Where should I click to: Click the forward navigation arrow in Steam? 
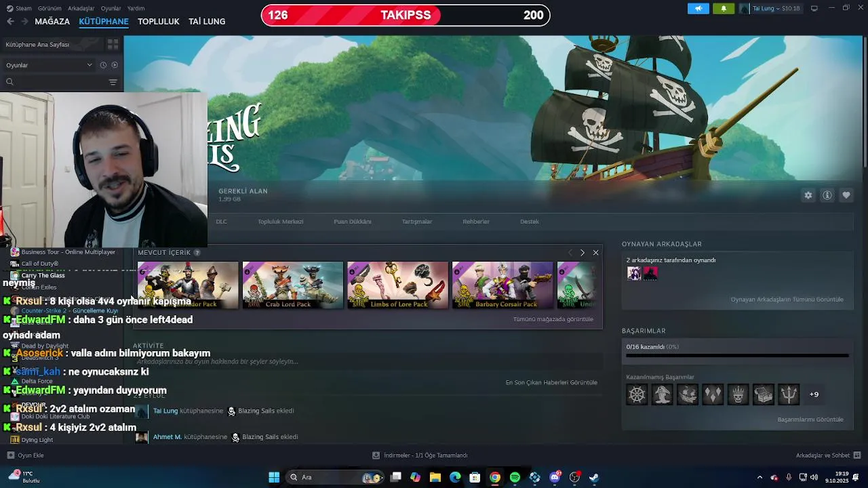click(24, 22)
